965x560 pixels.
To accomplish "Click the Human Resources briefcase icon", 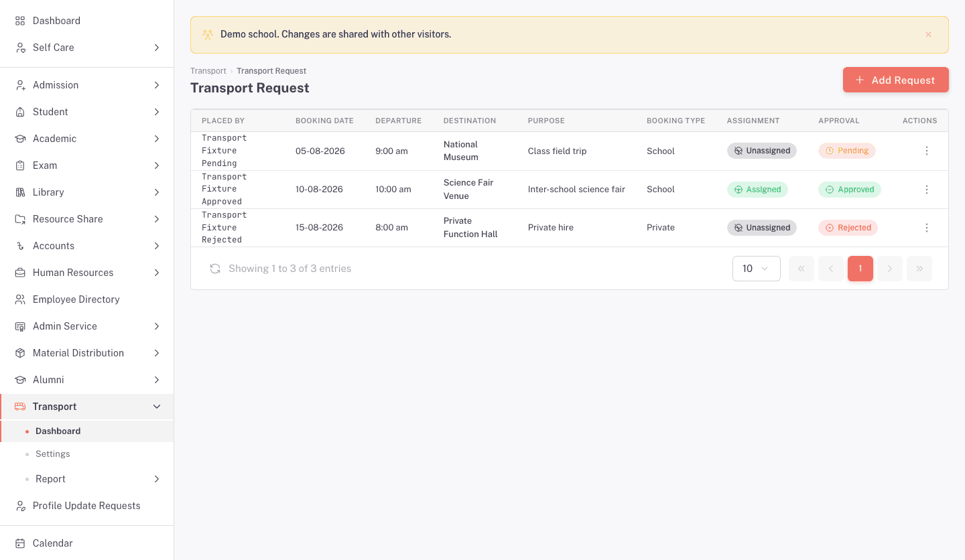I will click(20, 273).
